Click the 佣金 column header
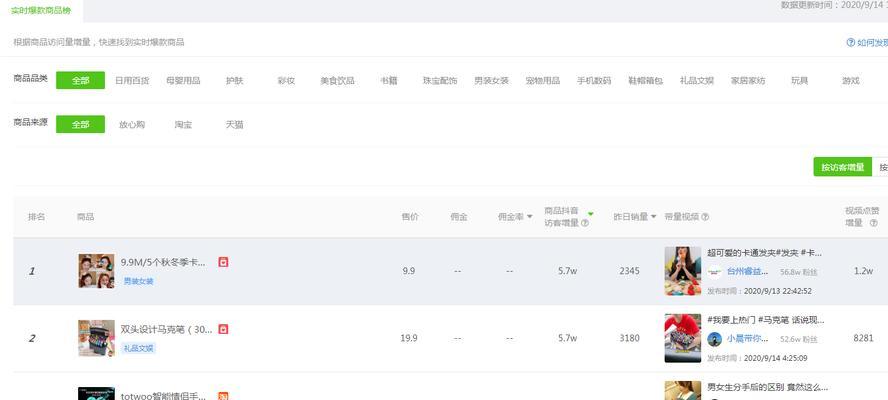 tap(459, 216)
